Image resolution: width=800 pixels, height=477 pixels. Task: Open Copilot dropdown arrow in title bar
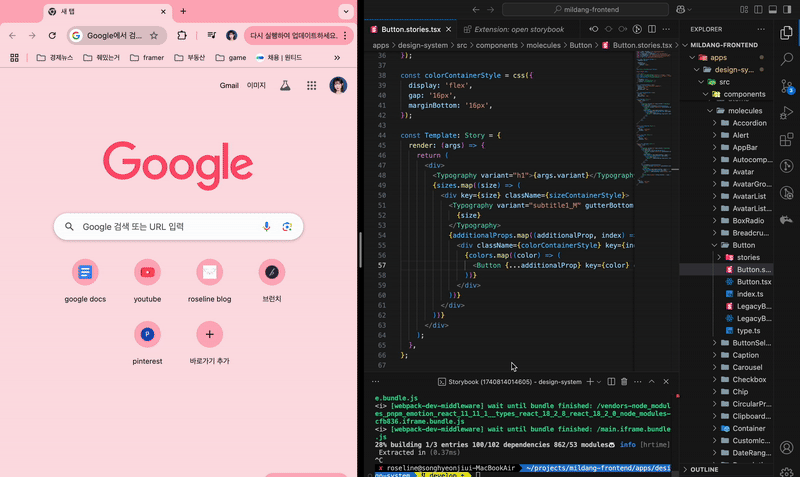689,9
